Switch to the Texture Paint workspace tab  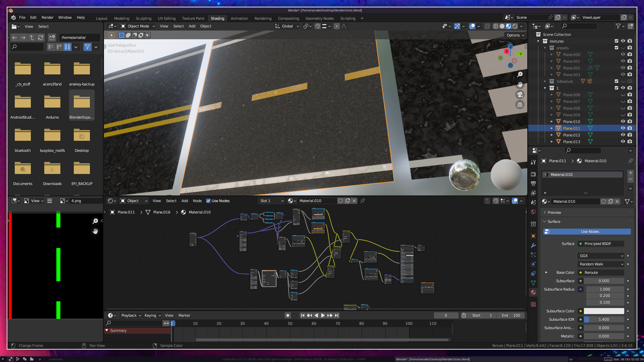193,18
